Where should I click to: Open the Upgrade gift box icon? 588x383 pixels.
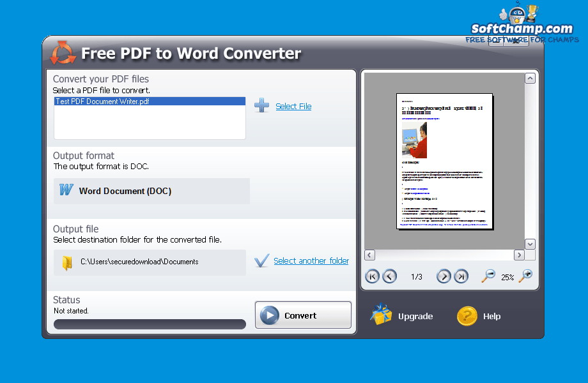pos(381,314)
